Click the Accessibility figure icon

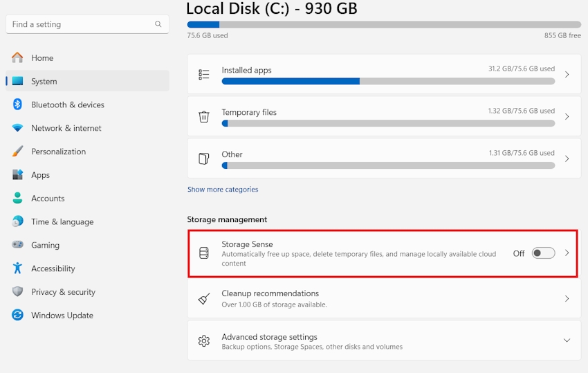tap(17, 268)
